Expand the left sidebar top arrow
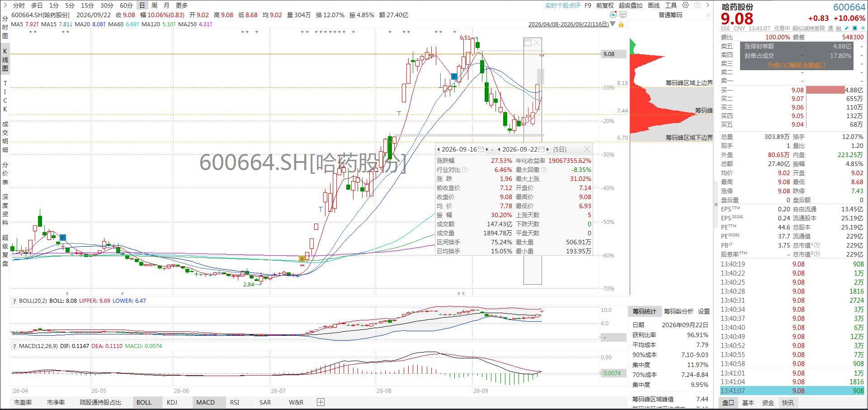This screenshot has height=410, width=868. tap(5, 5)
